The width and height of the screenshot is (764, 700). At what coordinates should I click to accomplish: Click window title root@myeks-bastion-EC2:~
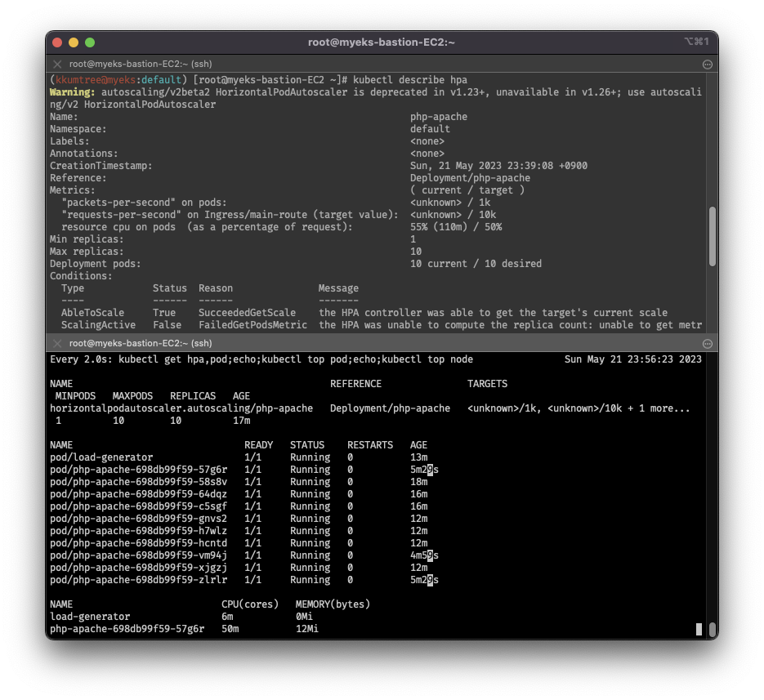pyautogui.click(x=382, y=42)
